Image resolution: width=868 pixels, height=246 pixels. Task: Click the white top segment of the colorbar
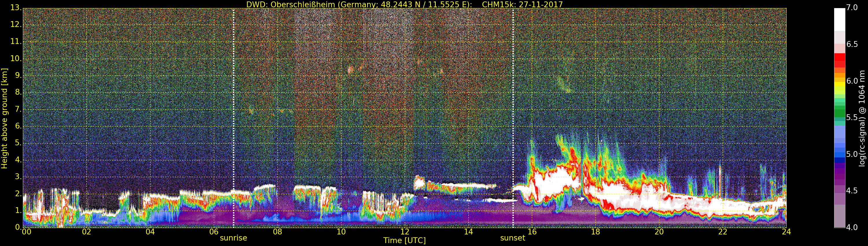tap(839, 20)
